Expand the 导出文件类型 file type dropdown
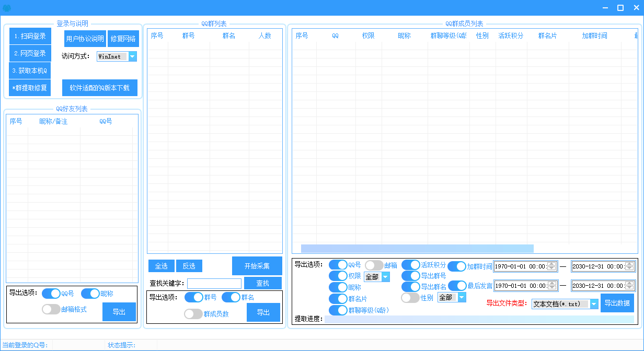The height and width of the screenshot is (351, 644). coord(594,304)
